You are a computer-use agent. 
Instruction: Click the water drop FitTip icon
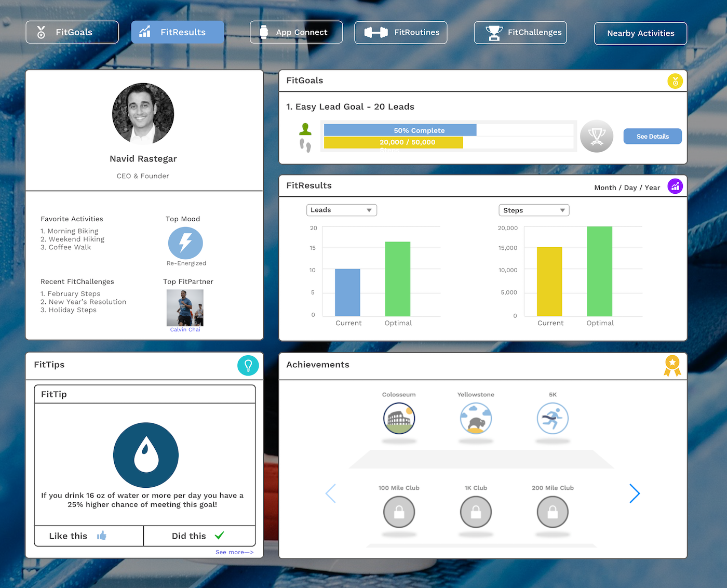tap(146, 455)
